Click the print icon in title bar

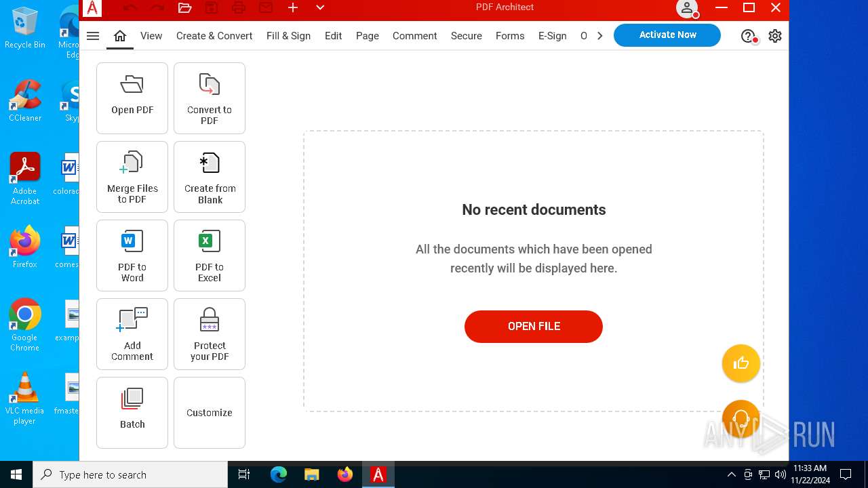click(x=239, y=7)
